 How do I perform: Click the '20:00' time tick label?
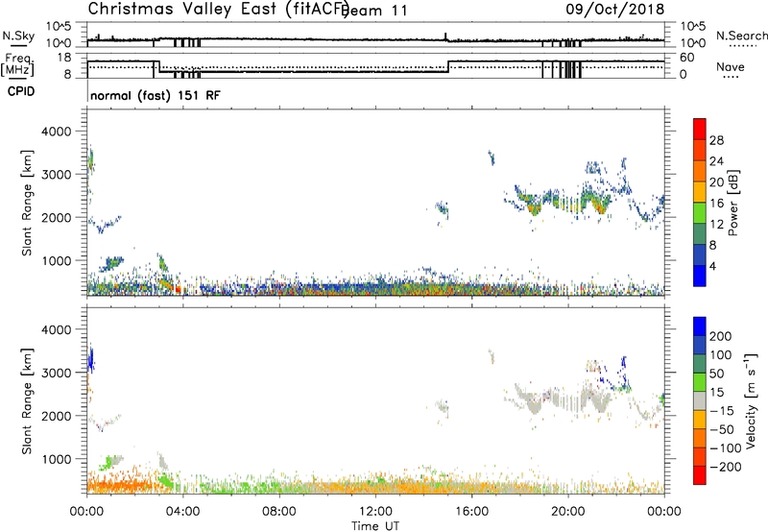567,512
